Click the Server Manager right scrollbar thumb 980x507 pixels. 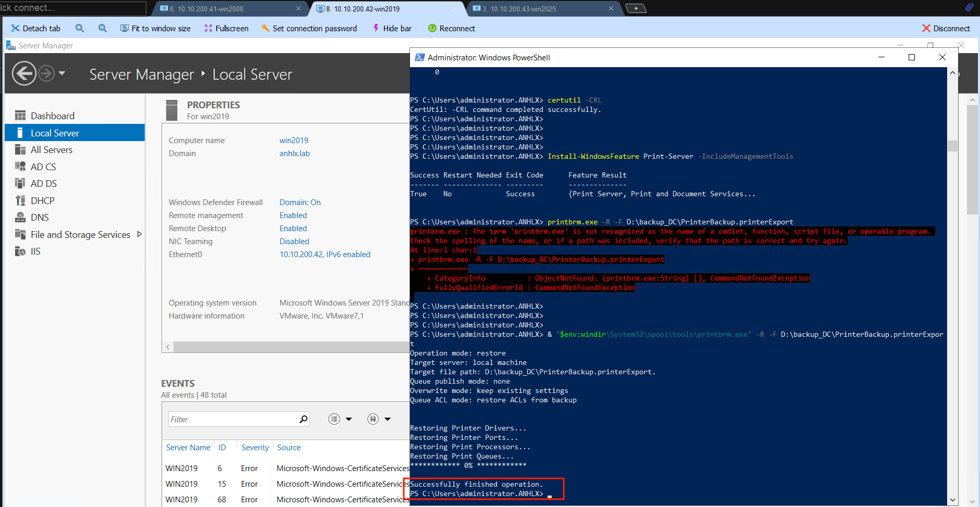click(972, 160)
